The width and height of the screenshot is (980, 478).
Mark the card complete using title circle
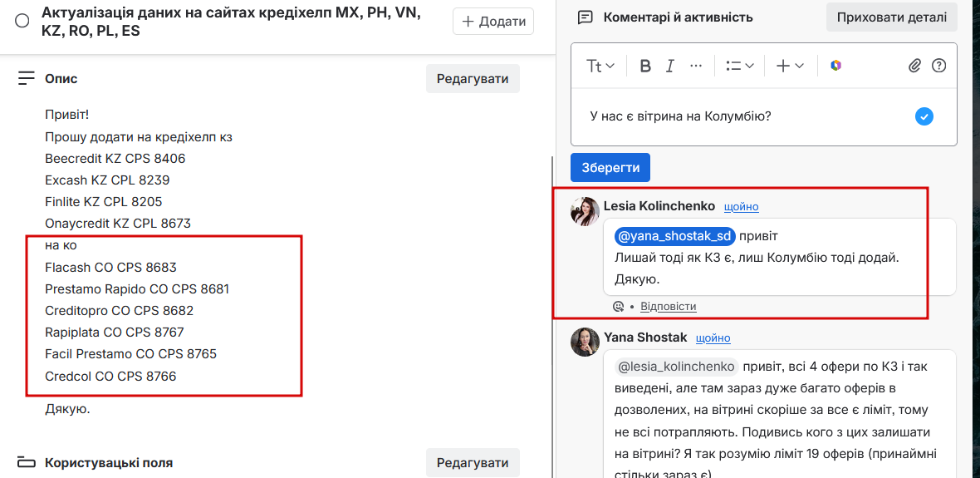22,22
